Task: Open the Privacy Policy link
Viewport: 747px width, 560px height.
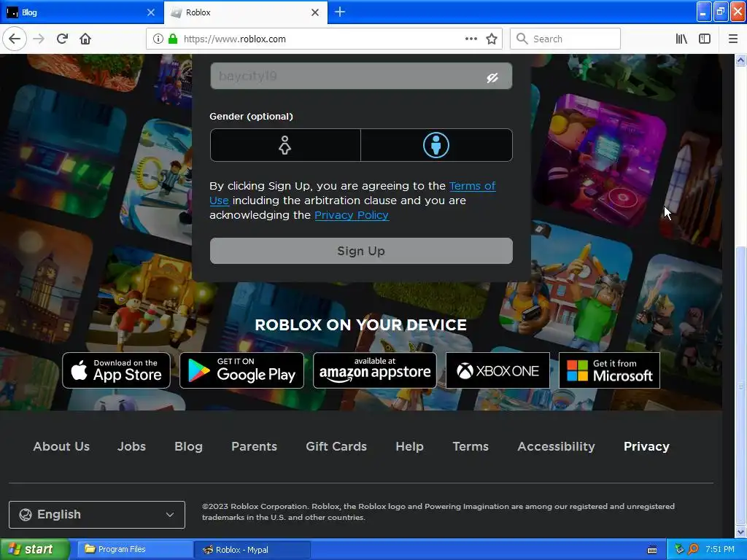Action: pos(352,215)
